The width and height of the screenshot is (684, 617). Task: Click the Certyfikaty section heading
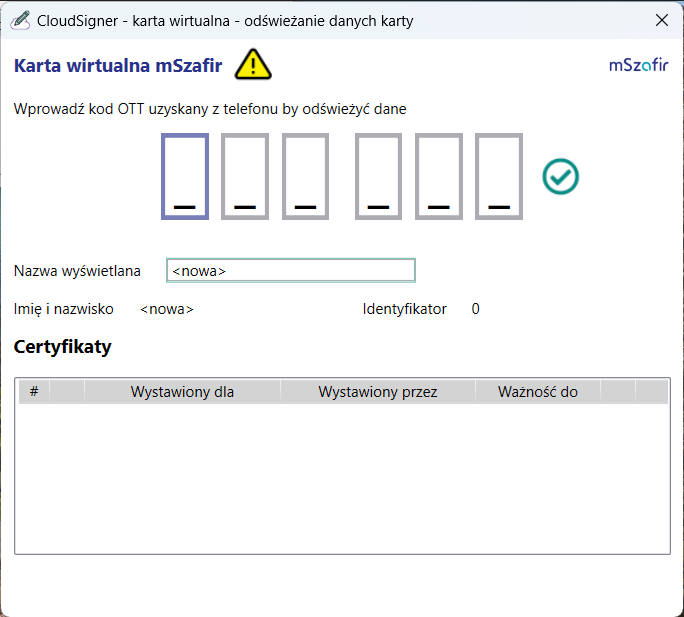(x=62, y=347)
